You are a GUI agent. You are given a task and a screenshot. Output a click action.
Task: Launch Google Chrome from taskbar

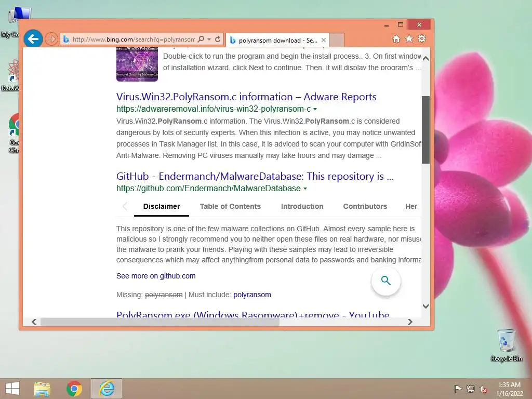click(74, 389)
